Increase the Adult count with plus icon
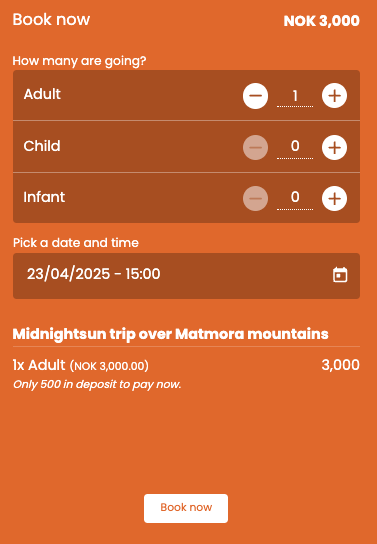377x544 pixels. (334, 96)
